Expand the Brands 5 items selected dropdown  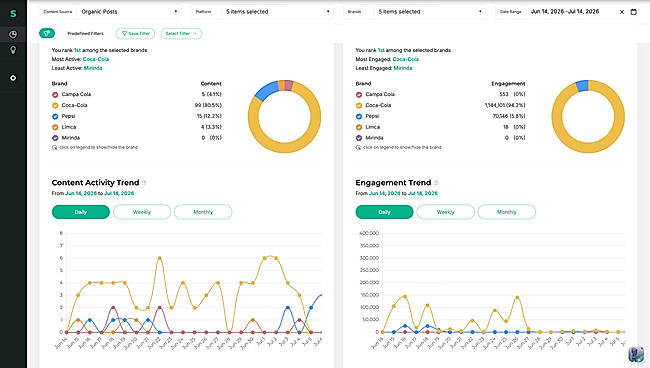click(415, 12)
